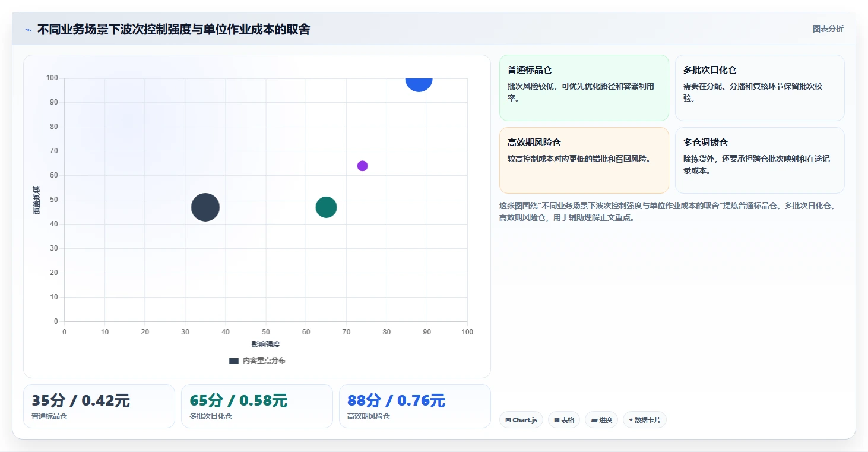868x452 pixels.
Task: Click the description 需要在分配、分播和复核环节
Action: [x=753, y=92]
